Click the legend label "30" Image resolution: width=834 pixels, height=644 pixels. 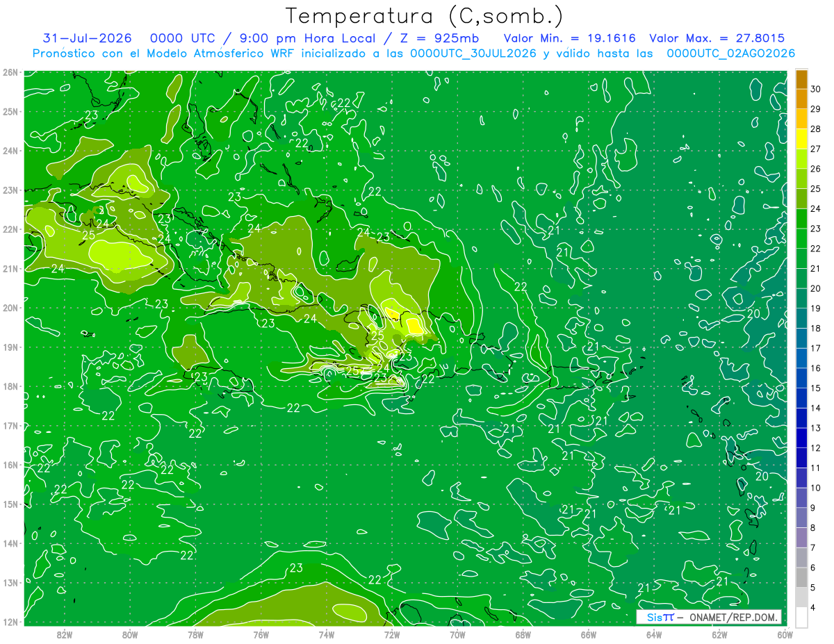point(816,89)
